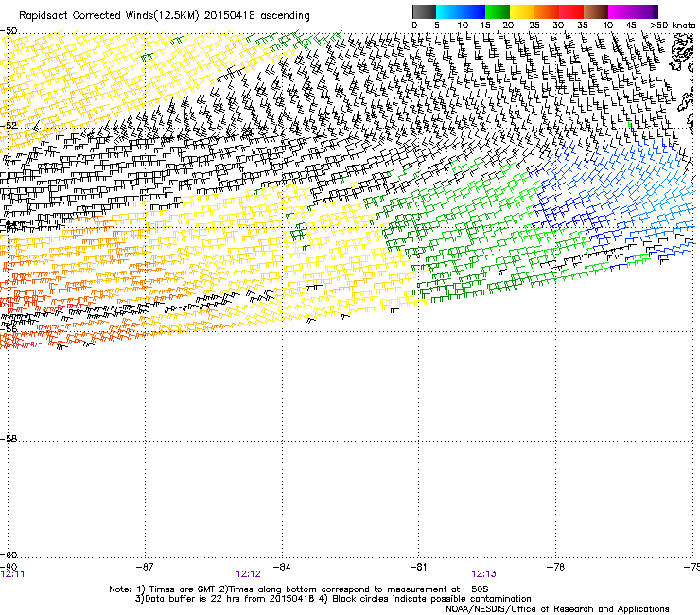Select the "-84" longitude axis label
The height and width of the screenshot is (615, 700).
[x=282, y=567]
